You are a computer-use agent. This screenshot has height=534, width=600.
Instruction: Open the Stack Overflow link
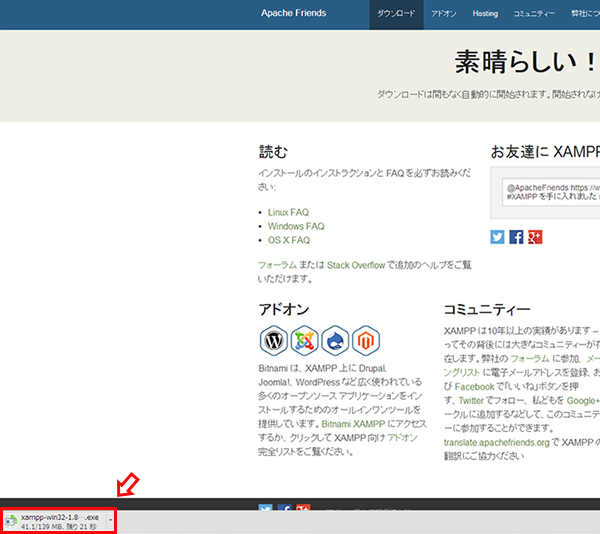click(356, 265)
